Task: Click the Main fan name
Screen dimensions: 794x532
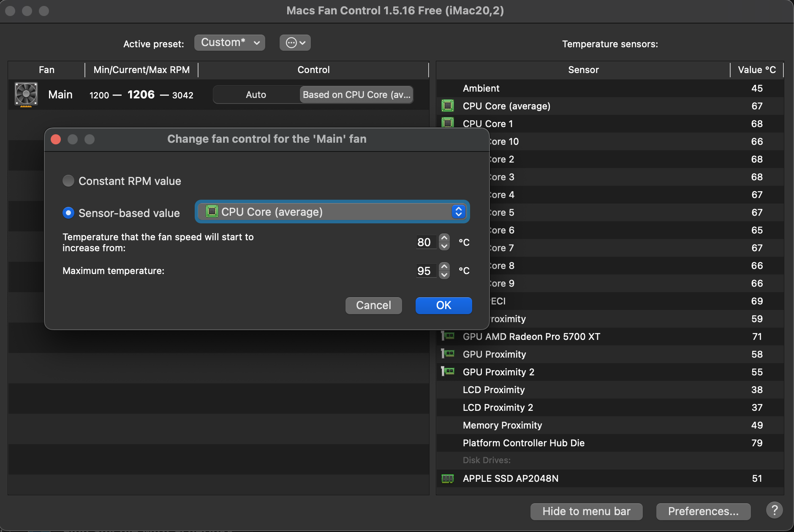Action: (x=60, y=95)
